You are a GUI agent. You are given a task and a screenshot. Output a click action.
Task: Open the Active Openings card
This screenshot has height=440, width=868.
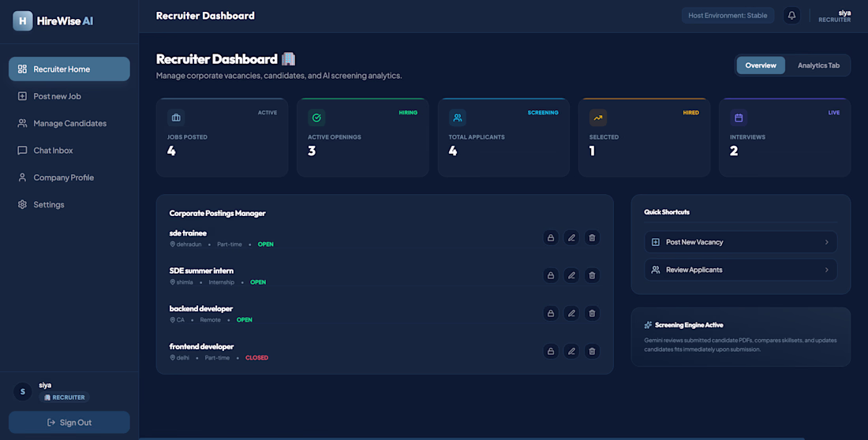click(x=363, y=137)
